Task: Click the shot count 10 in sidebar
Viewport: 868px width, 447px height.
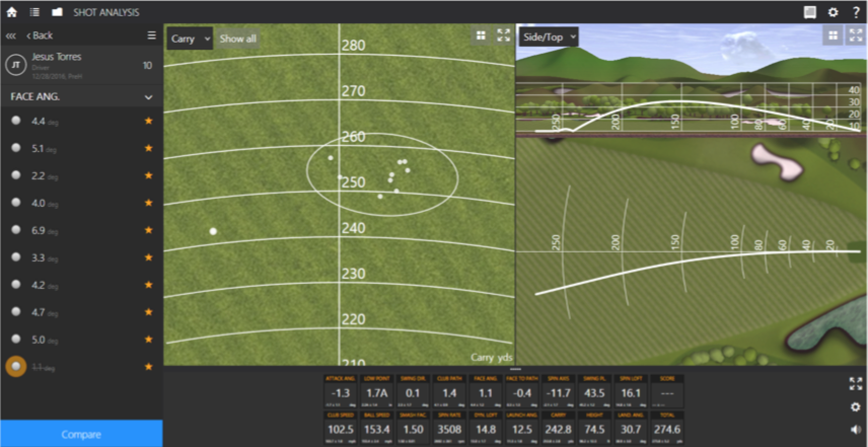Action: (147, 65)
